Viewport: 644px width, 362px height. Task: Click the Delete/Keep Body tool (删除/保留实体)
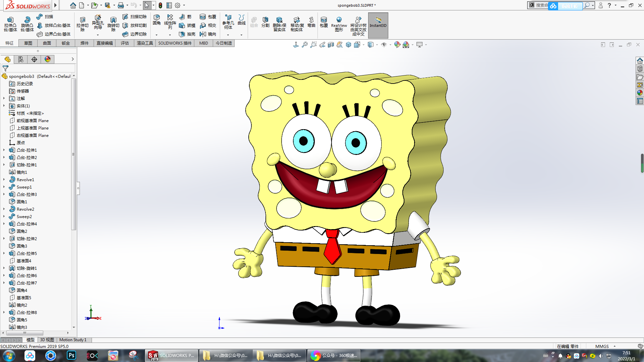[279, 24]
